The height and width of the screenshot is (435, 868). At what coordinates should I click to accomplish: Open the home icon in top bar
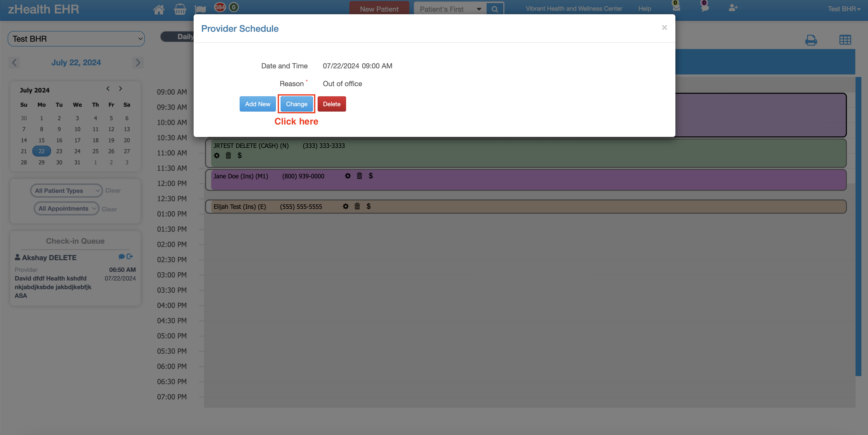pos(159,9)
